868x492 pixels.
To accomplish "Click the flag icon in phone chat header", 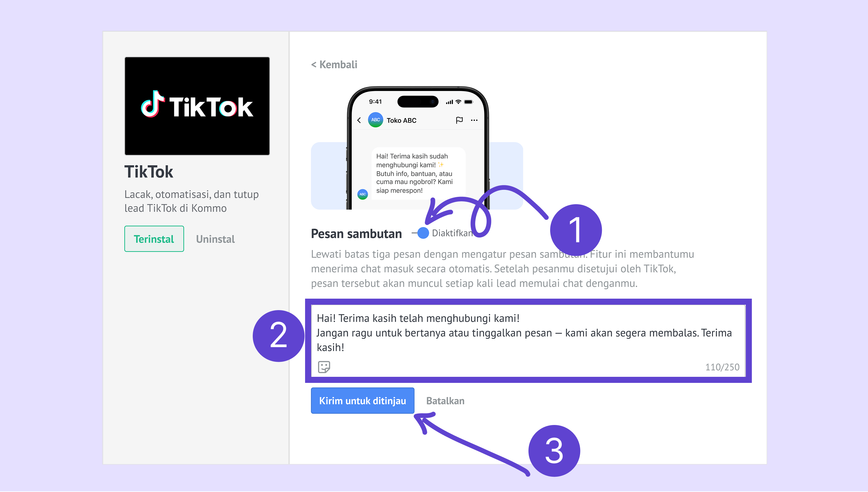I will point(459,120).
